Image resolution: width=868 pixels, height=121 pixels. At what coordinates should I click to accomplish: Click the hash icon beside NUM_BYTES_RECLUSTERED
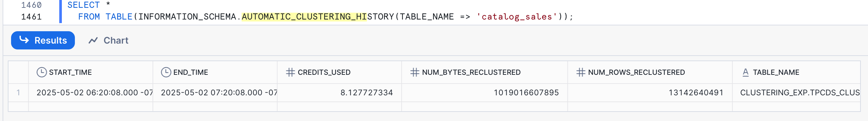[414, 72]
